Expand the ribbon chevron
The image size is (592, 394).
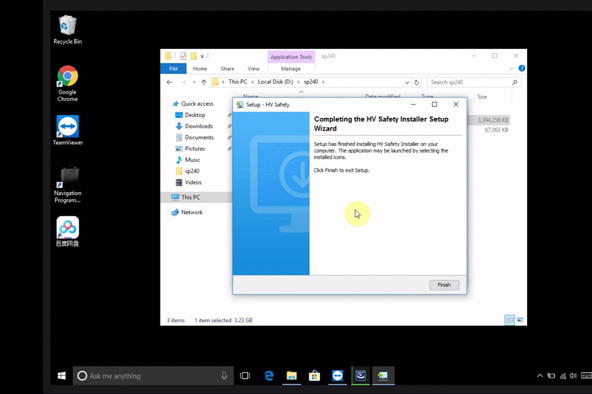click(x=512, y=68)
